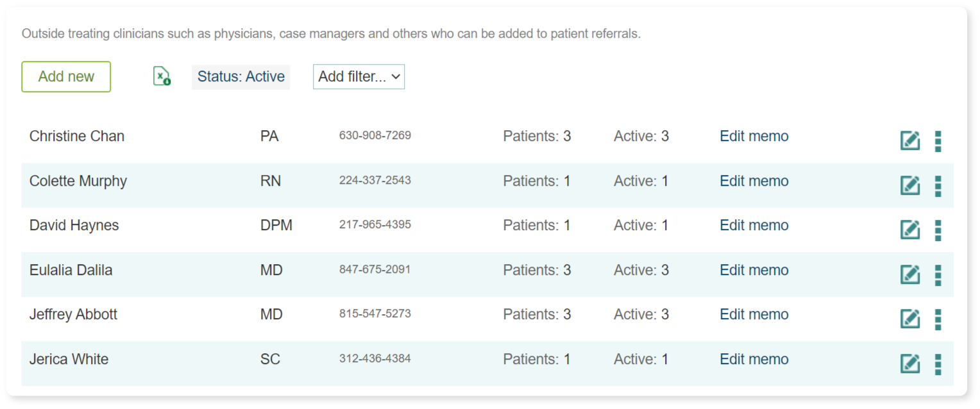Click the Excel export icon
Viewport: 980px width, 409px height.
pyautogui.click(x=162, y=76)
